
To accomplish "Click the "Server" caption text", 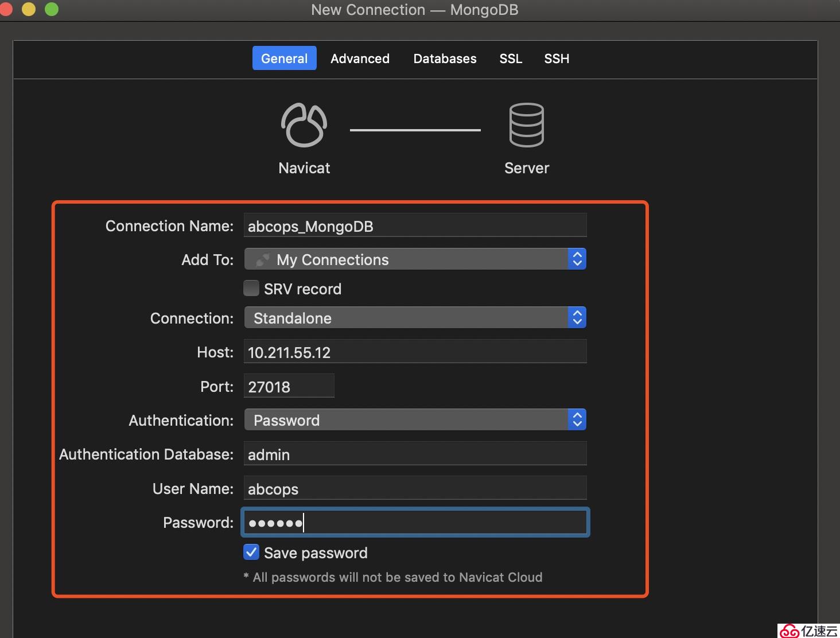I will (x=527, y=168).
